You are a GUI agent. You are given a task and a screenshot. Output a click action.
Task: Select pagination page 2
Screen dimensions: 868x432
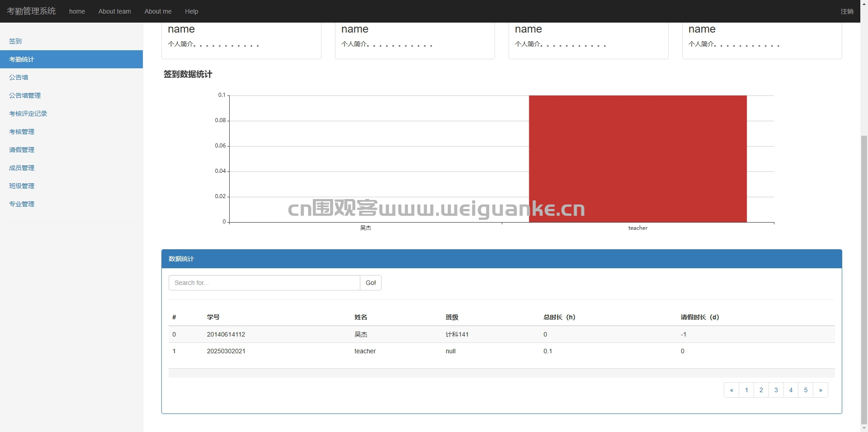(x=761, y=390)
